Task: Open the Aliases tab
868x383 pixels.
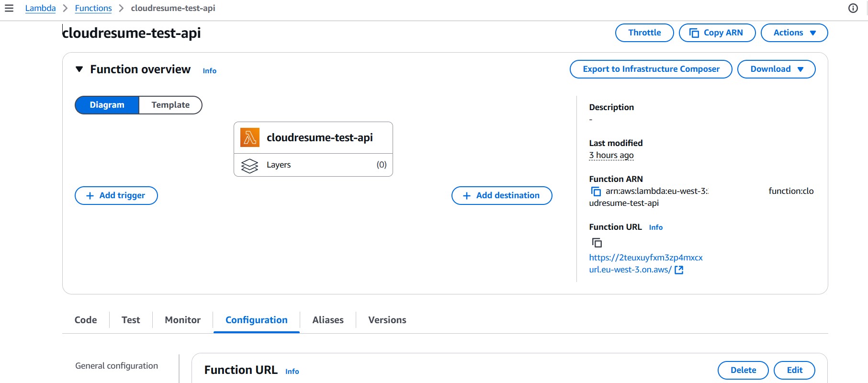Action: coord(328,320)
